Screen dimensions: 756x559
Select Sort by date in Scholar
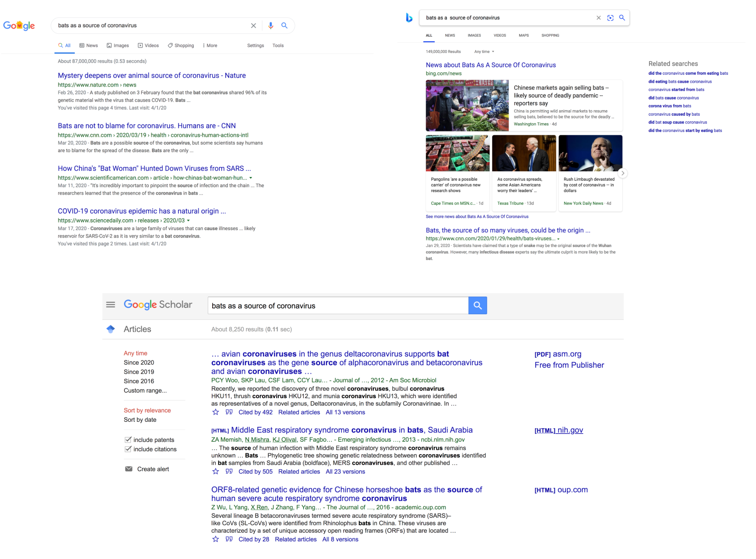140,420
